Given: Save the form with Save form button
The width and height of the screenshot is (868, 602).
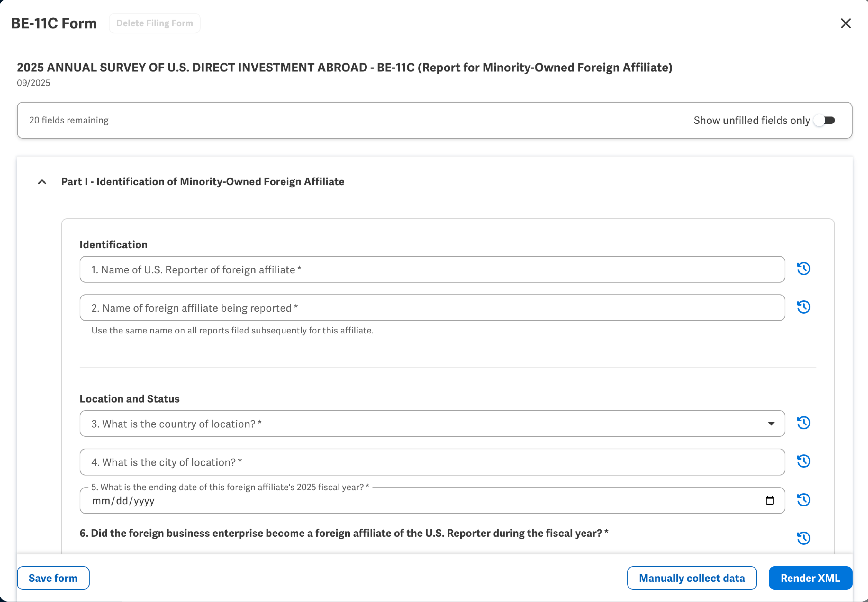Looking at the screenshot, I should coord(53,578).
